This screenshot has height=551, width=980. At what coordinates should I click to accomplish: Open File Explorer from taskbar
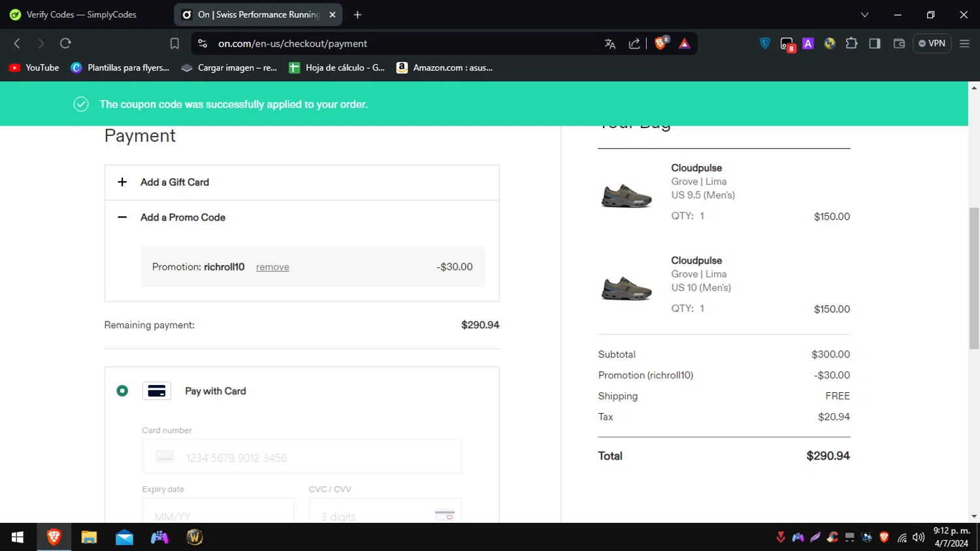point(89,537)
